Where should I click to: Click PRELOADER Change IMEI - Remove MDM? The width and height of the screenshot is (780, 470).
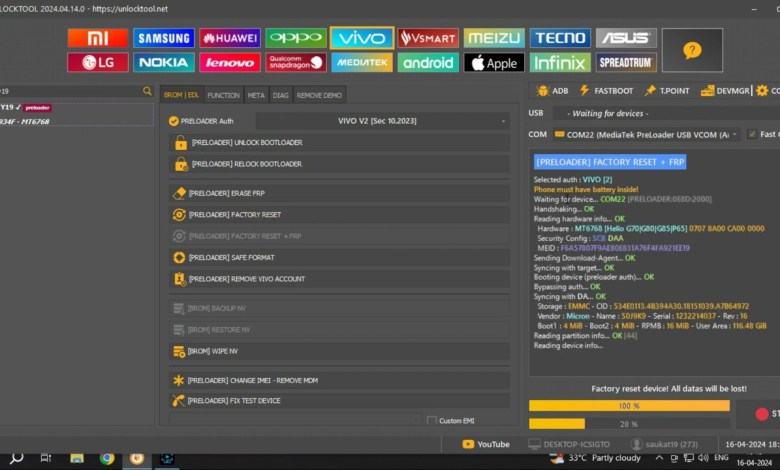point(339,380)
